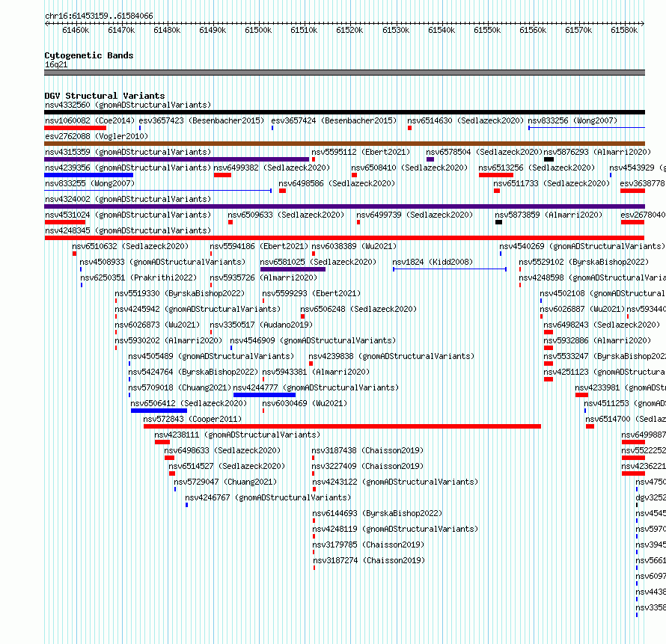The height and width of the screenshot is (644, 666).
Task: Click nsv3350517 (Audano2019) label
Action: [x=261, y=325]
